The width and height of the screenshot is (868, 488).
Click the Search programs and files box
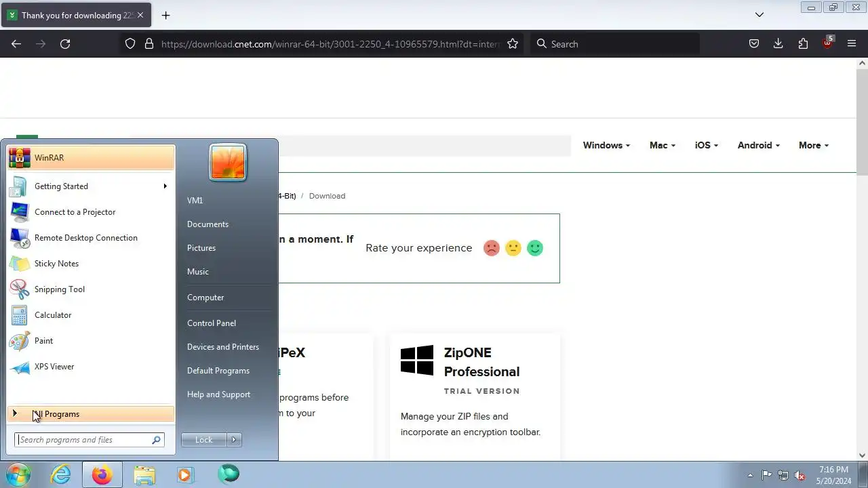click(x=83, y=440)
